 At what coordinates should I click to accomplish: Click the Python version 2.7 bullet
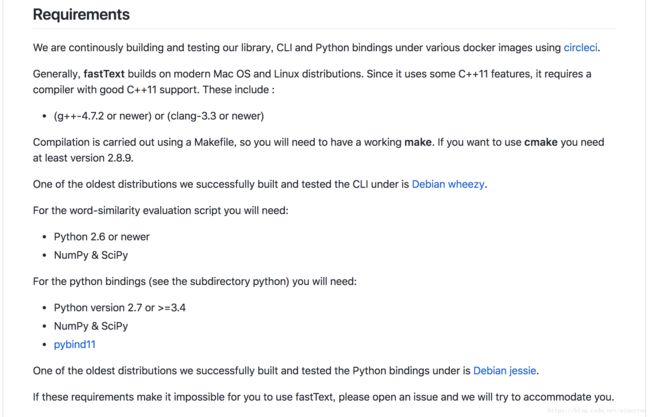point(120,308)
